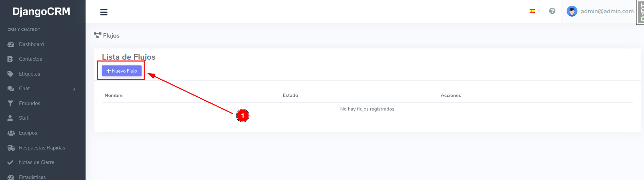Image resolution: width=644 pixels, height=180 pixels.
Task: Click the Nuevo Flujo button
Action: coord(122,71)
